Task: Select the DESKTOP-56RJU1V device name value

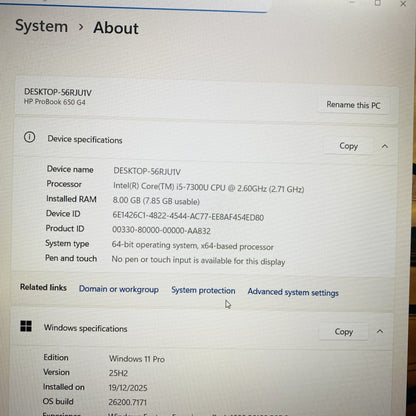Action: [147, 171]
